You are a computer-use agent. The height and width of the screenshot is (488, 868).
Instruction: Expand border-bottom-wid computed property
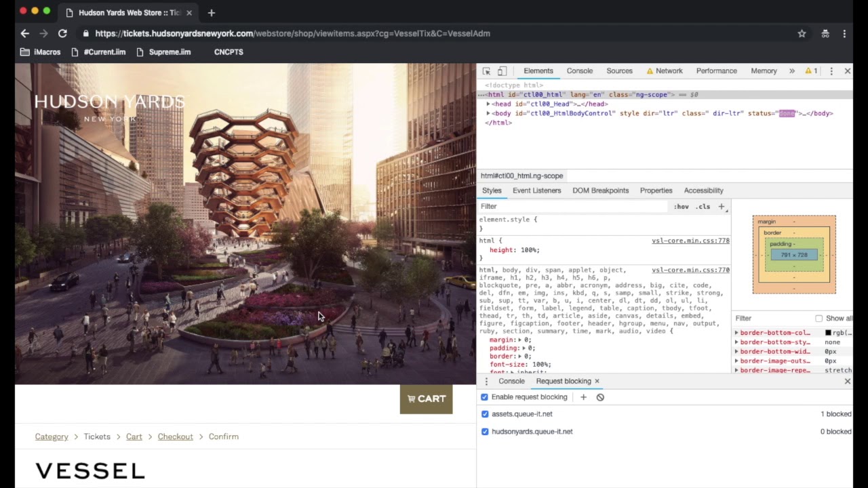pos(736,352)
